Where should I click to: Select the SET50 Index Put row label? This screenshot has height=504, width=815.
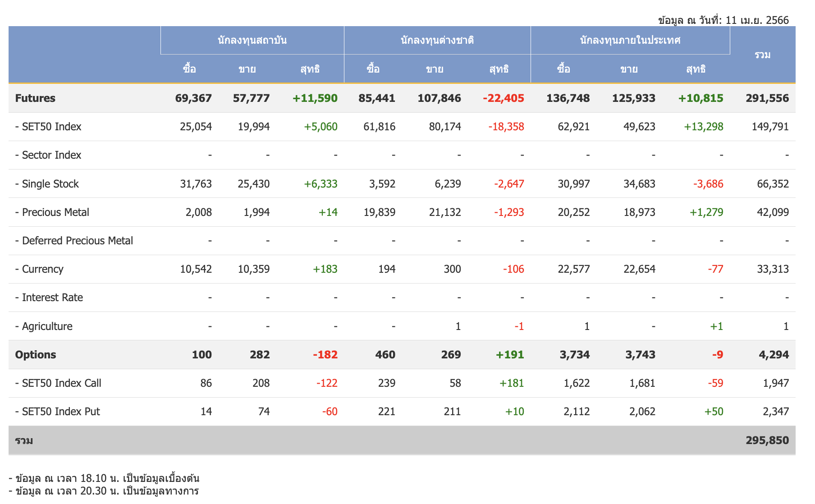click(58, 412)
